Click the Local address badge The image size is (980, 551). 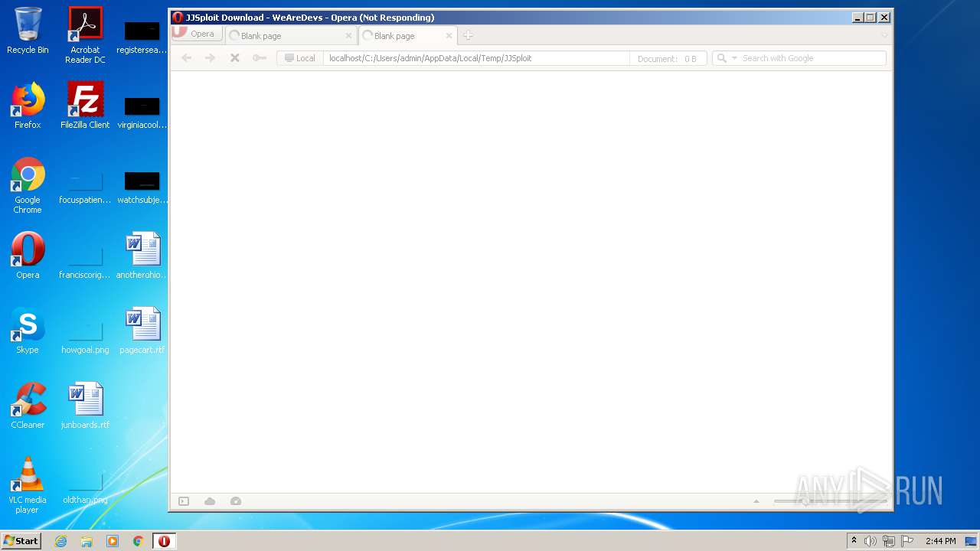299,58
